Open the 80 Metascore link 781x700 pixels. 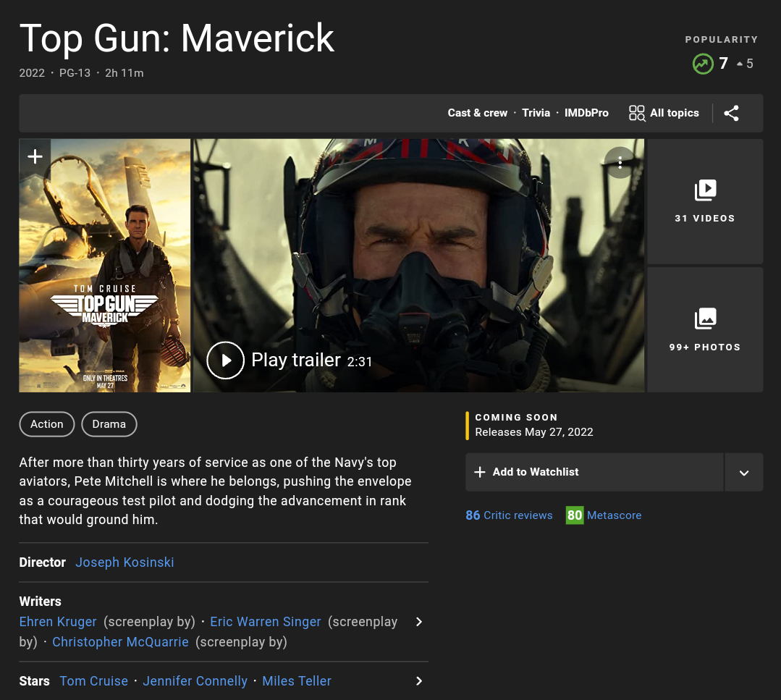[604, 515]
